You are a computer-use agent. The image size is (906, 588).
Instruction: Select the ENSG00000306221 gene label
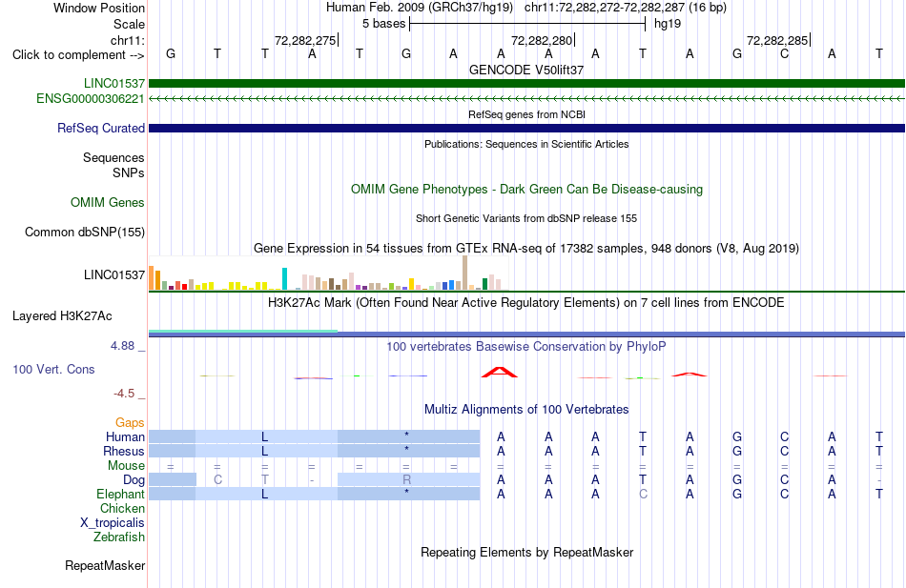click(91, 99)
